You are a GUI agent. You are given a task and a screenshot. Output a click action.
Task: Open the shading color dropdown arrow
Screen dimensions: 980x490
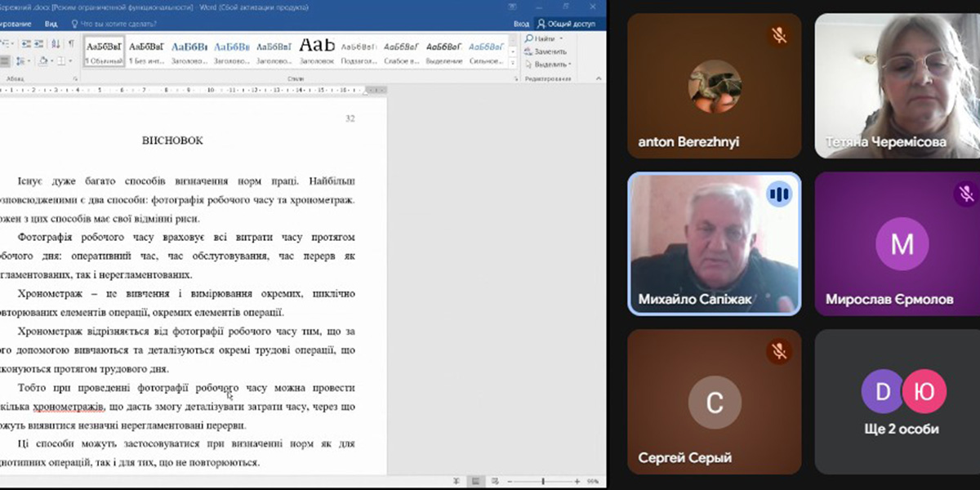(x=52, y=61)
